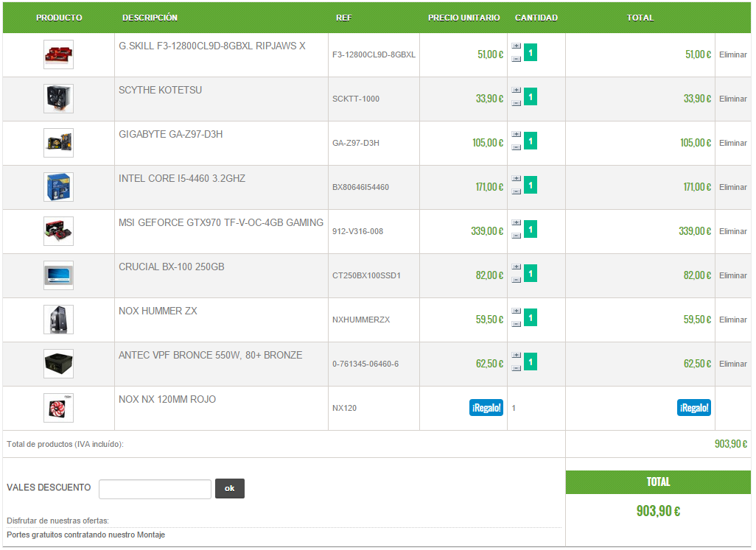This screenshot has height=550, width=756.
Task: Increase quantity of G.SKILL Ripjaws X
Action: tap(517, 46)
